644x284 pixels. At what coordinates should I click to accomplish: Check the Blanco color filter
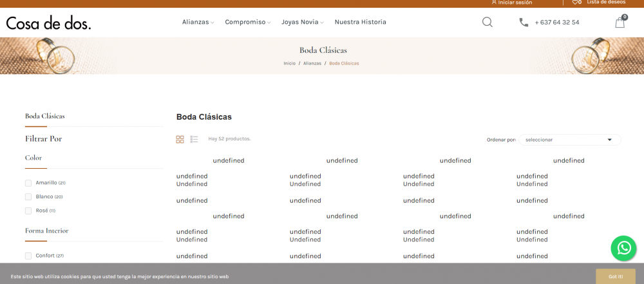coord(28,197)
